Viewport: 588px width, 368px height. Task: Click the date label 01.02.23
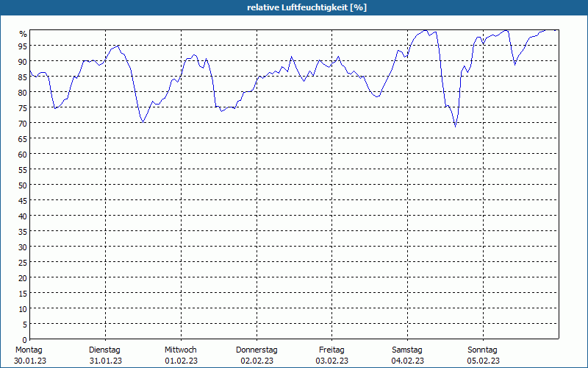(x=181, y=361)
